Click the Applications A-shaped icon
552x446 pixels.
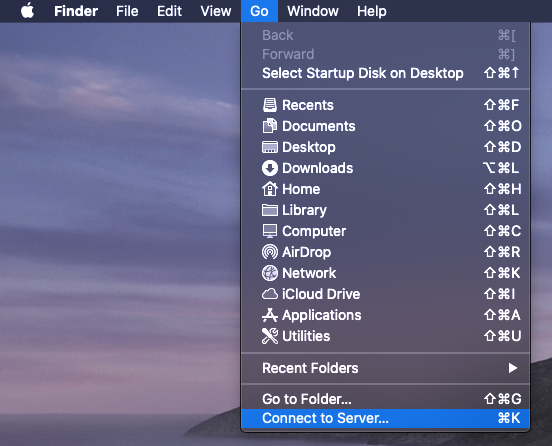click(270, 315)
